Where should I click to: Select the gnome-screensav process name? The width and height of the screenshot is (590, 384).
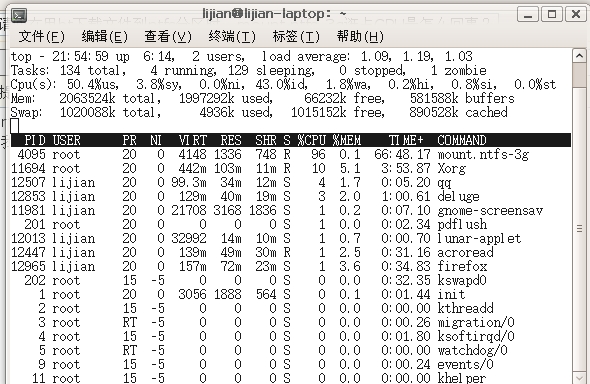click(490, 211)
